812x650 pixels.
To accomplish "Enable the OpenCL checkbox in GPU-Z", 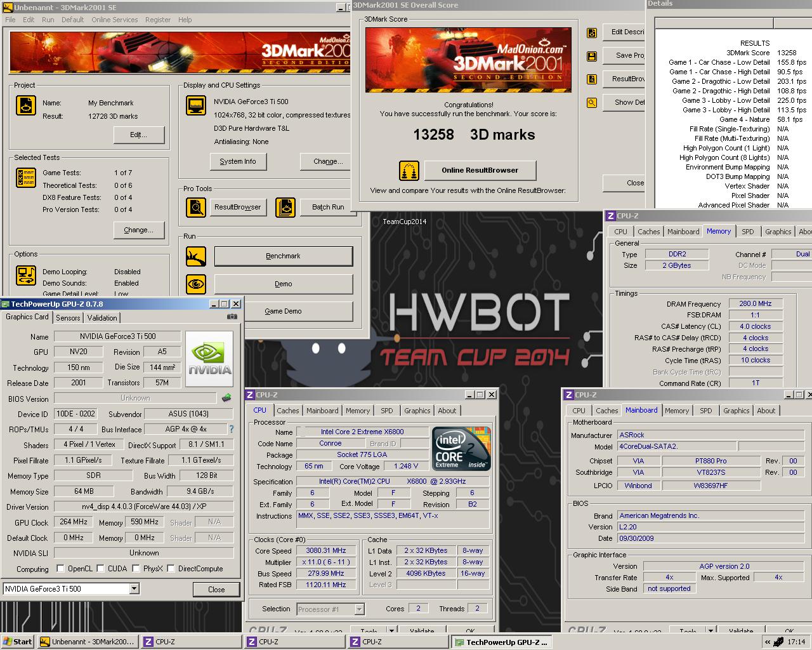I will click(60, 569).
